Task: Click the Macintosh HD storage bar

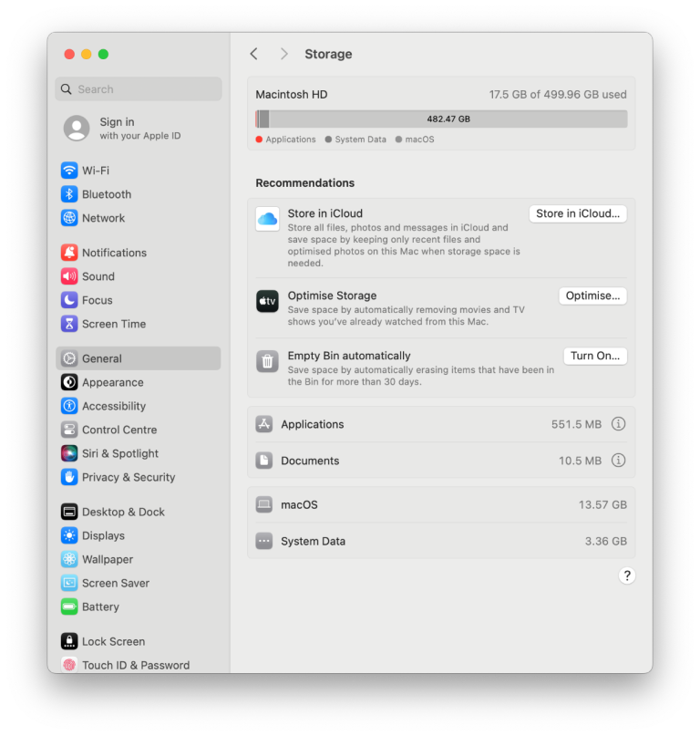Action: coord(441,119)
